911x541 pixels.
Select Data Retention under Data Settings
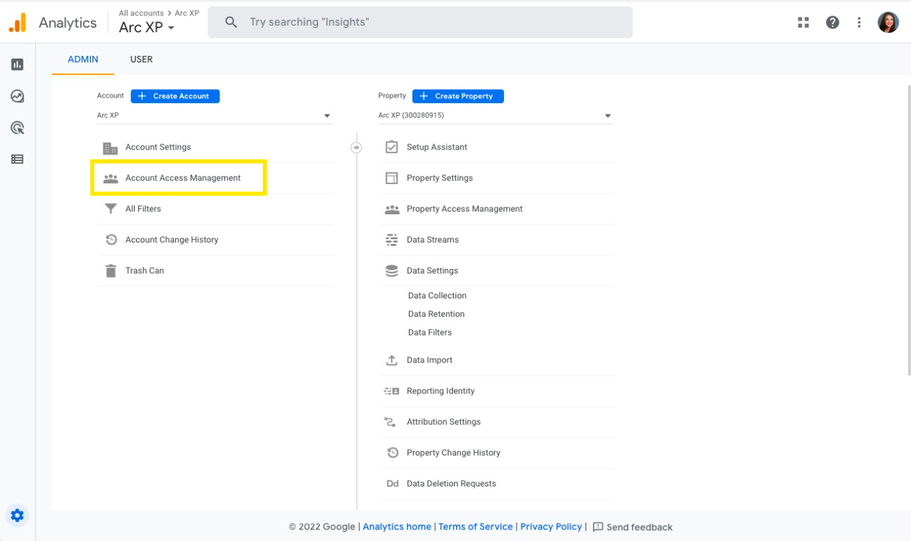coord(436,314)
